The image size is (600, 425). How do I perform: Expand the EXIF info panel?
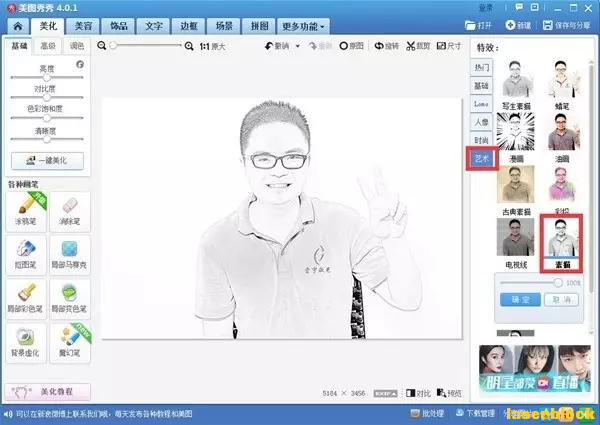tap(385, 393)
